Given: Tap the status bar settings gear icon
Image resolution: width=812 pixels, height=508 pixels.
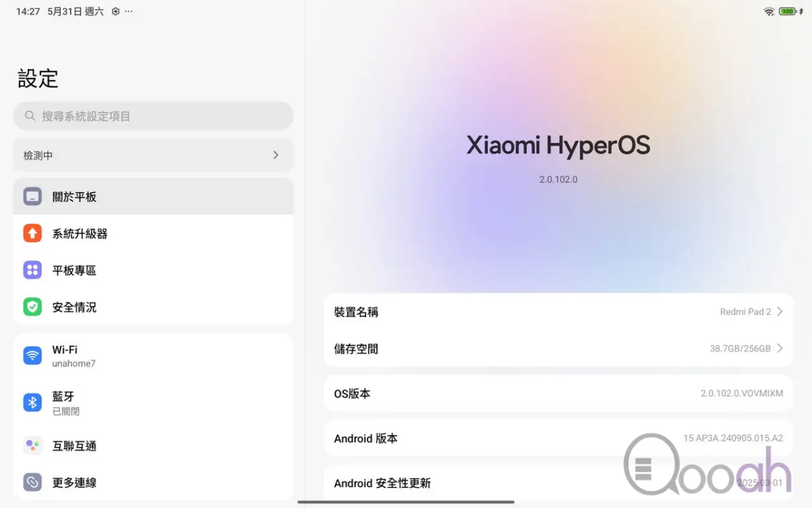Looking at the screenshot, I should (115, 11).
